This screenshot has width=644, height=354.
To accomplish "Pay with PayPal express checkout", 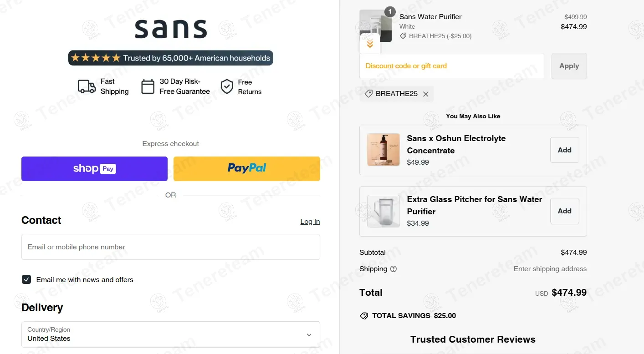I will [x=247, y=169].
